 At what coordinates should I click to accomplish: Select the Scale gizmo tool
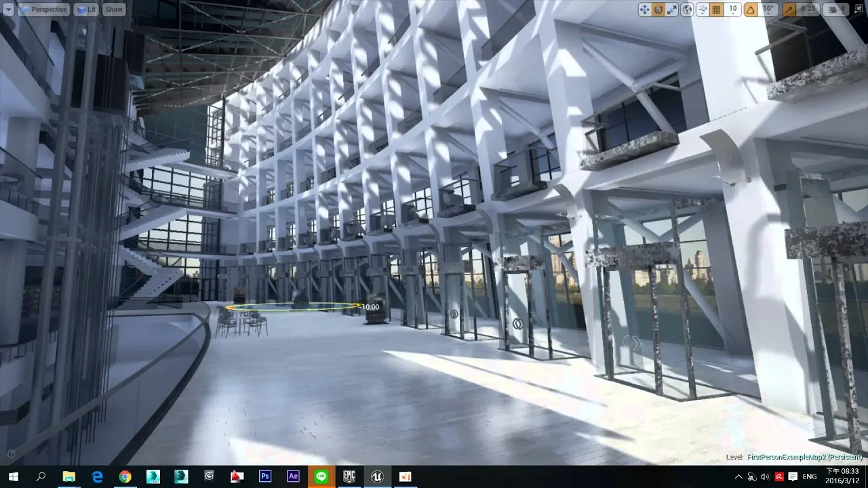(672, 9)
